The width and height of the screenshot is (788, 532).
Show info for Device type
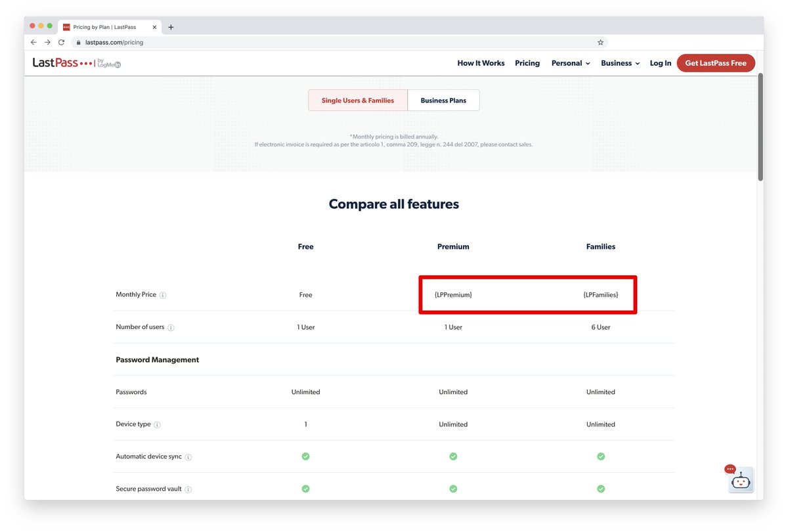[157, 425]
